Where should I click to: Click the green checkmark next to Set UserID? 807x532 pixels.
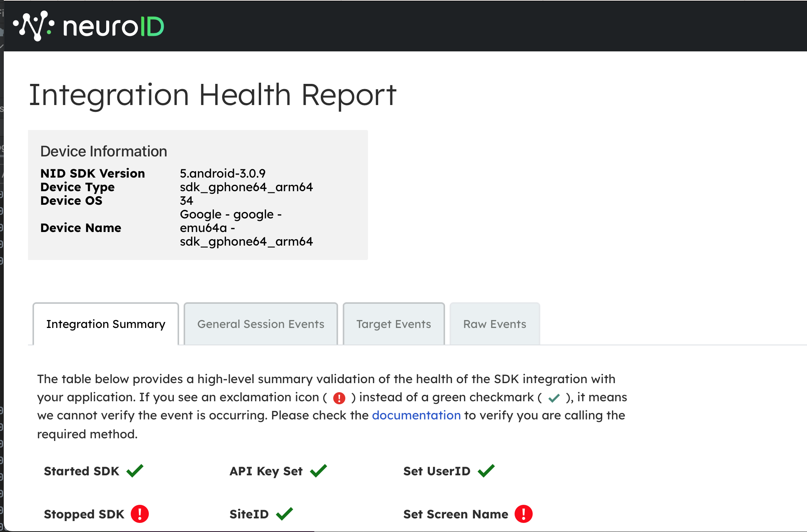click(x=486, y=471)
